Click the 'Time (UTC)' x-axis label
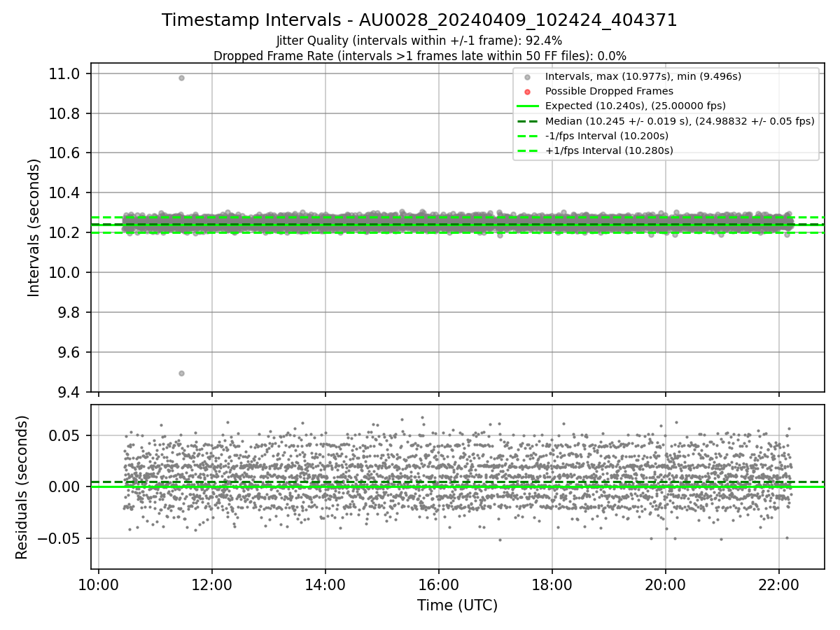Screen dimensions: 840x630 point(457,605)
